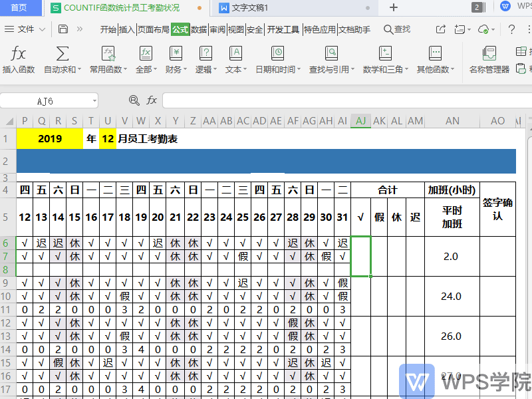Open the Text (文本) functions icon

[235, 54]
